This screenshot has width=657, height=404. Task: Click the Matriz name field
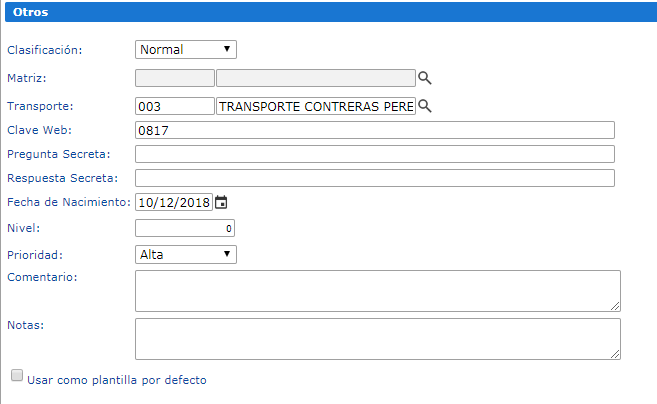point(315,78)
